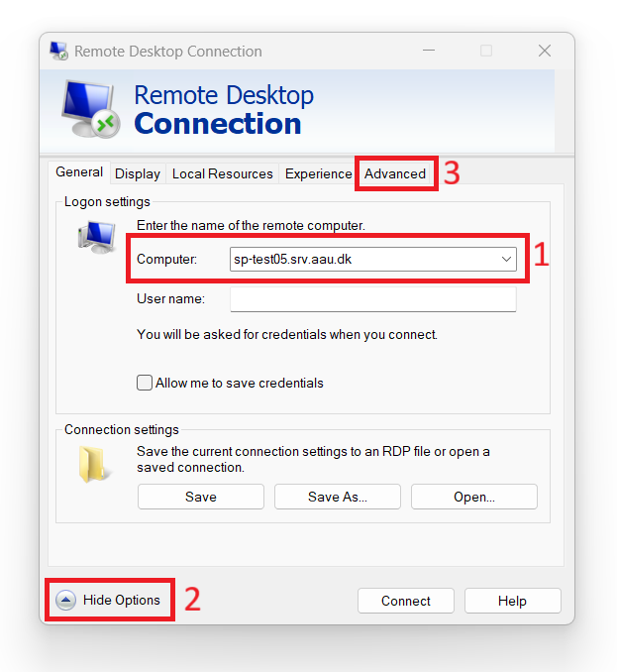Click the 'User name:' label

tap(171, 298)
